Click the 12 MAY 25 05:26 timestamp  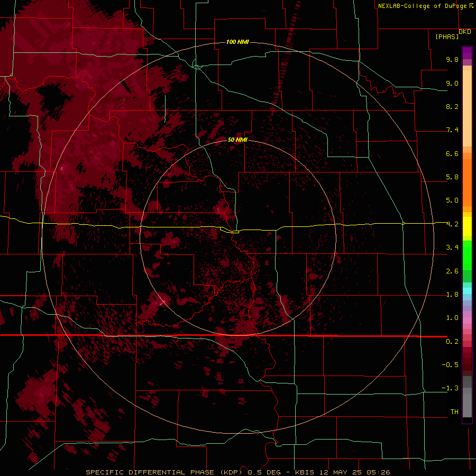point(354,472)
